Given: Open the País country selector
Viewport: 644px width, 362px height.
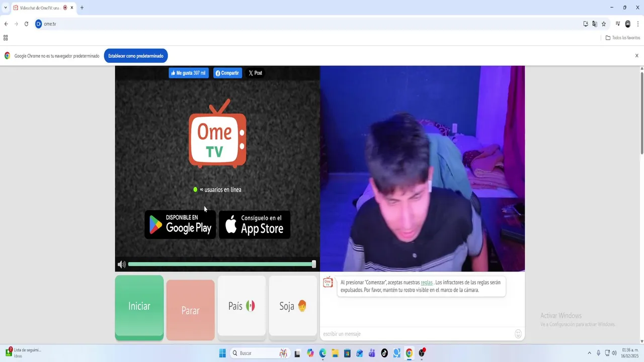Looking at the screenshot, I should 242,306.
